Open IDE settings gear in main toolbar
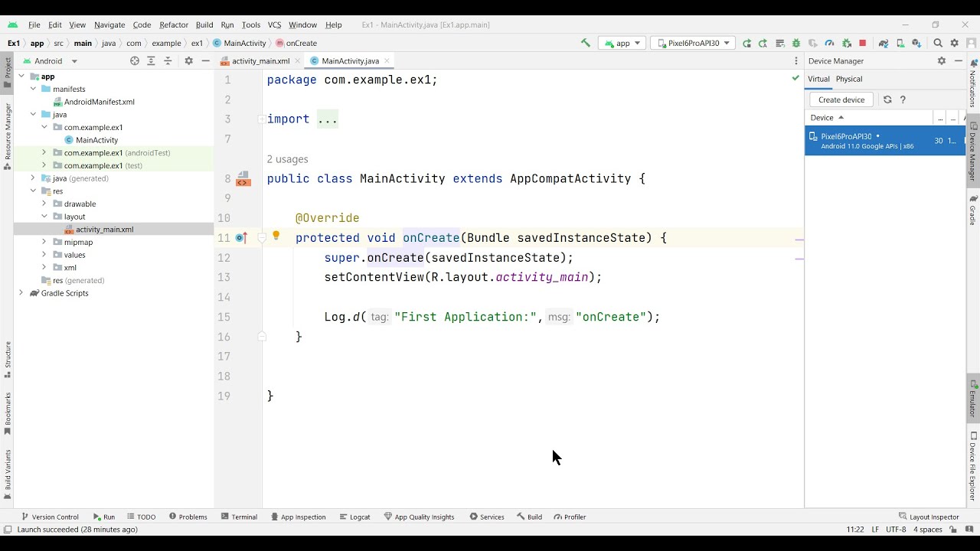The width and height of the screenshot is (980, 551). pyautogui.click(x=955, y=43)
